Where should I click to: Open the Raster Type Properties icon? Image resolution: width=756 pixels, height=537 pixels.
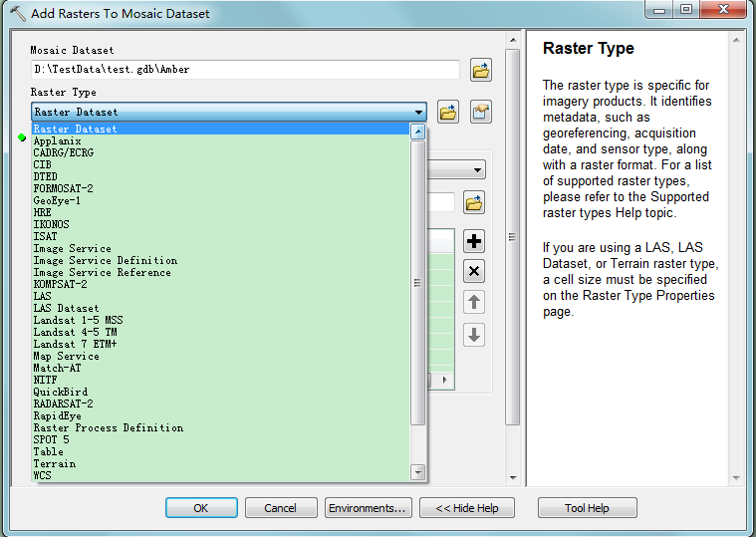click(480, 113)
